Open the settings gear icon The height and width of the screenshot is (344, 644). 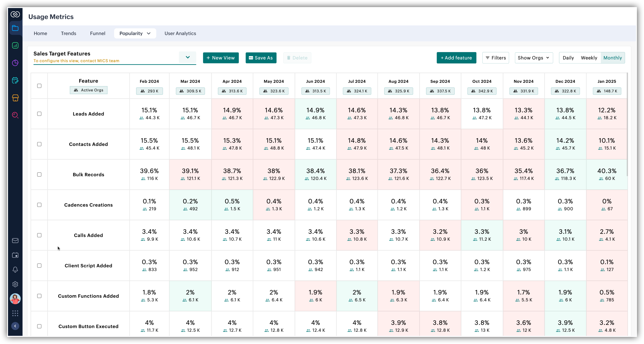point(15,284)
